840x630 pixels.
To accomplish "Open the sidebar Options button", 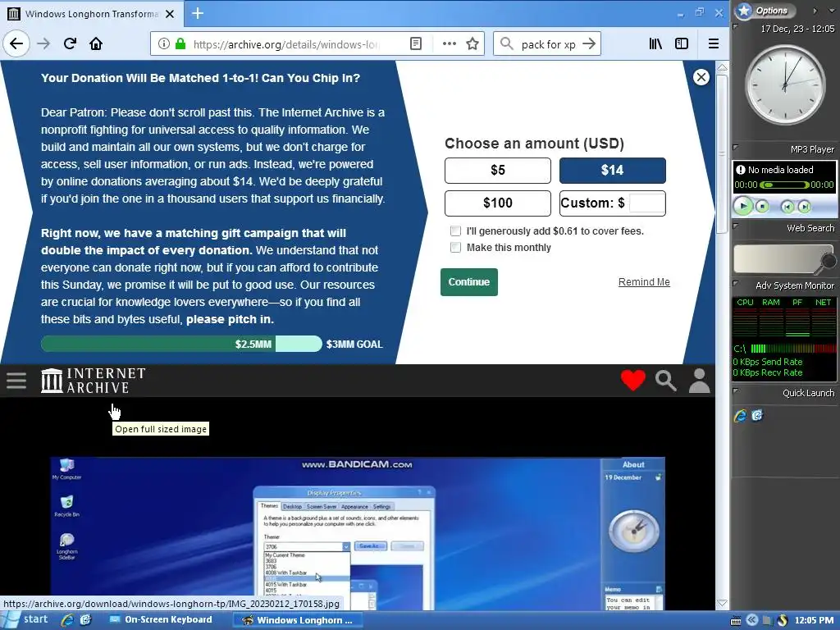I will click(x=765, y=10).
